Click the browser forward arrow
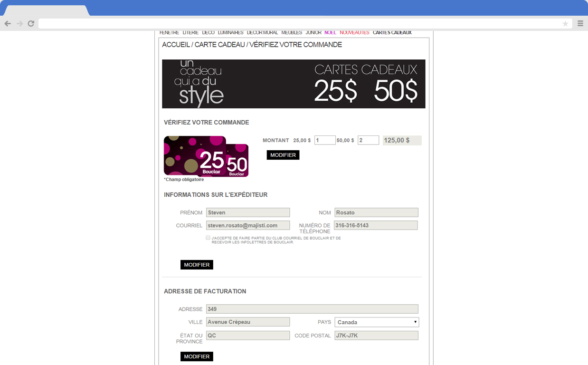Image resolution: width=588 pixels, height=365 pixels. pyautogui.click(x=19, y=23)
